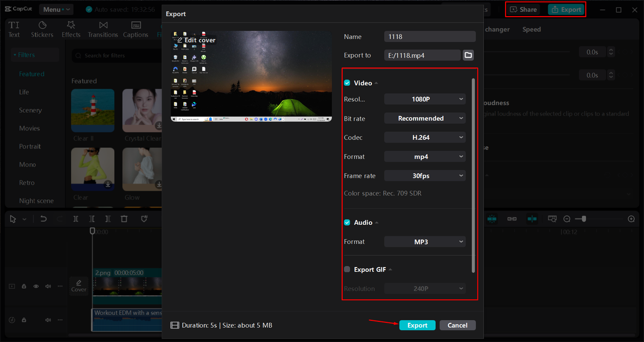
Task: Split the clip at the playhead
Action: [75, 219]
